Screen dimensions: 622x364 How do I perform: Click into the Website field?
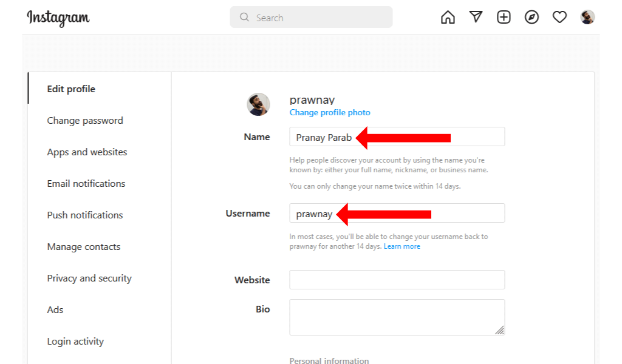coord(397,280)
